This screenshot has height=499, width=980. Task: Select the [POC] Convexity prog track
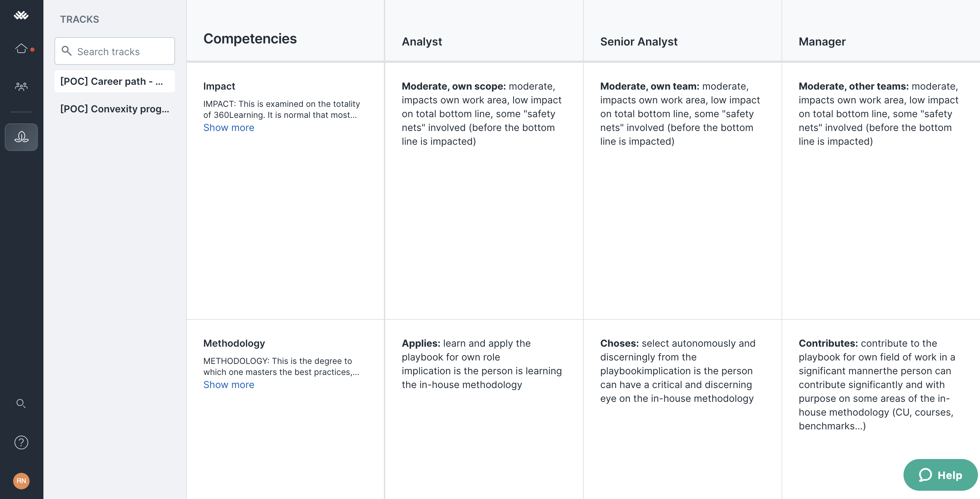(115, 109)
